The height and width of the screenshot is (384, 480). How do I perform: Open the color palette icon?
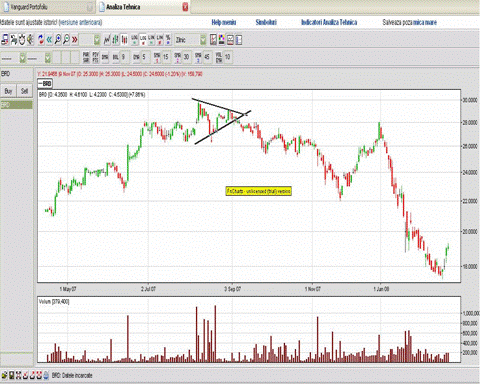pyautogui.click(x=222, y=40)
